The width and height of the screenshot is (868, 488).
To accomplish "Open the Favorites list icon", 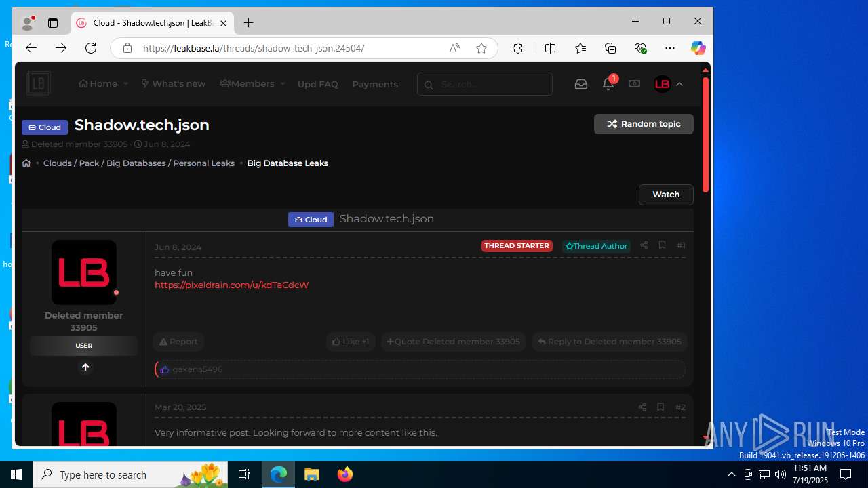I will point(580,48).
